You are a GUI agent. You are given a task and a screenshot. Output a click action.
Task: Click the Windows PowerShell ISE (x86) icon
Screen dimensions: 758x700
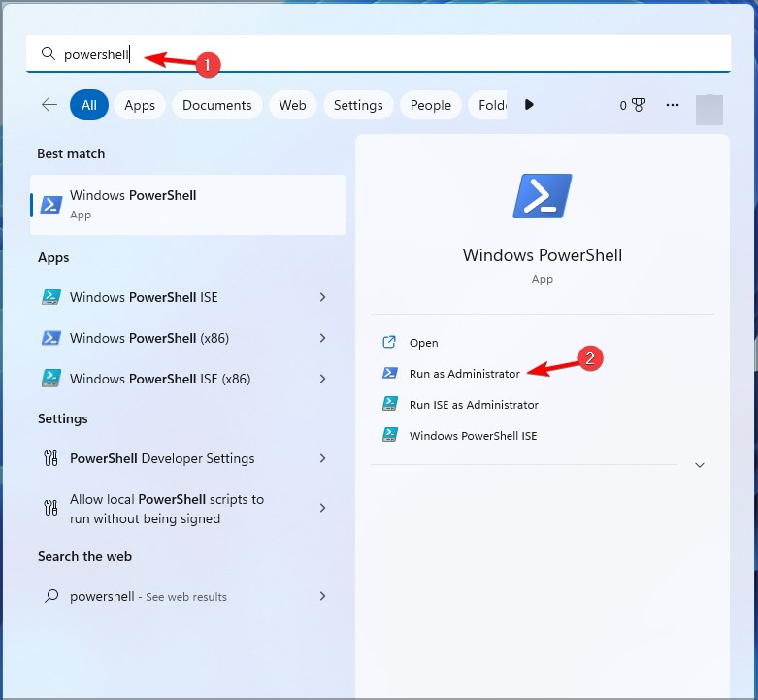pos(51,379)
